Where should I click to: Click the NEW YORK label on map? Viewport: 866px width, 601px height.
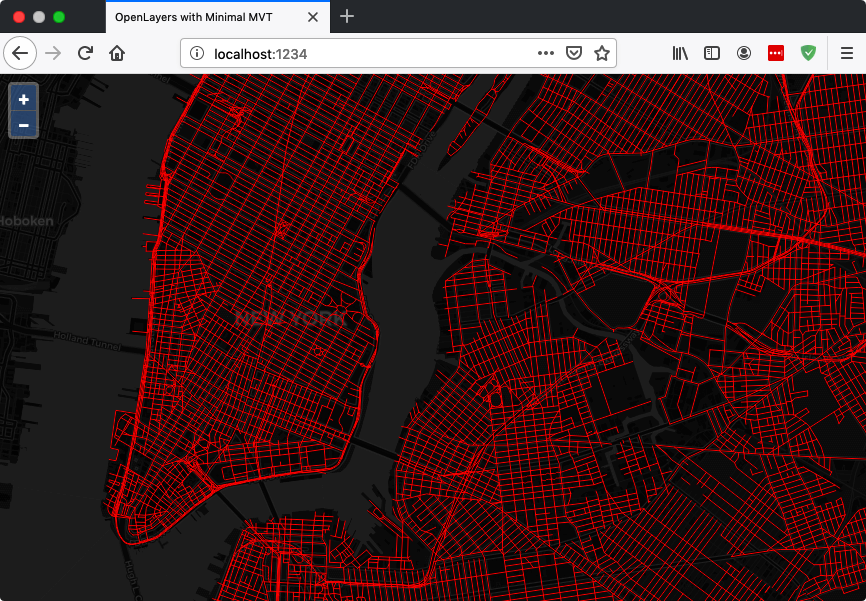[x=290, y=318]
